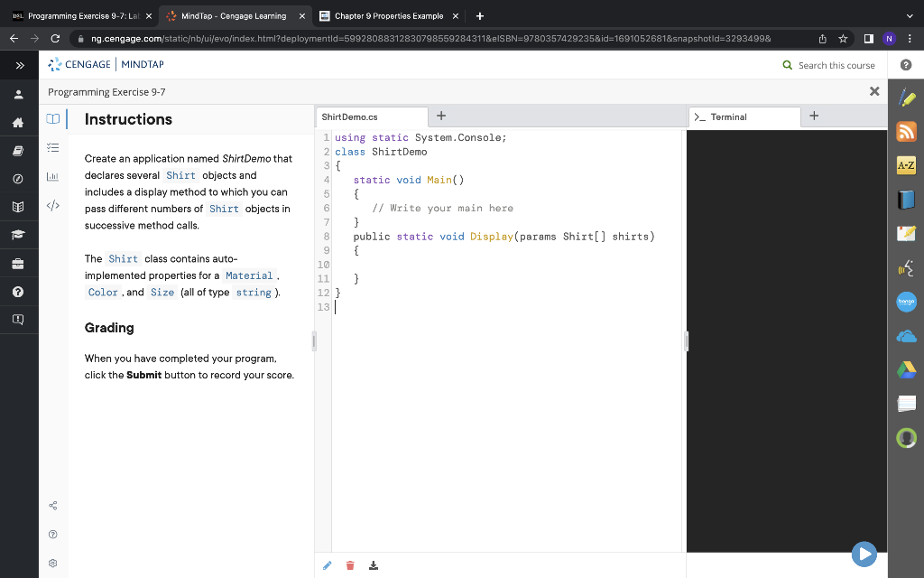The width and height of the screenshot is (924, 578).
Task: Click the download icon below the editor
Action: click(x=374, y=564)
